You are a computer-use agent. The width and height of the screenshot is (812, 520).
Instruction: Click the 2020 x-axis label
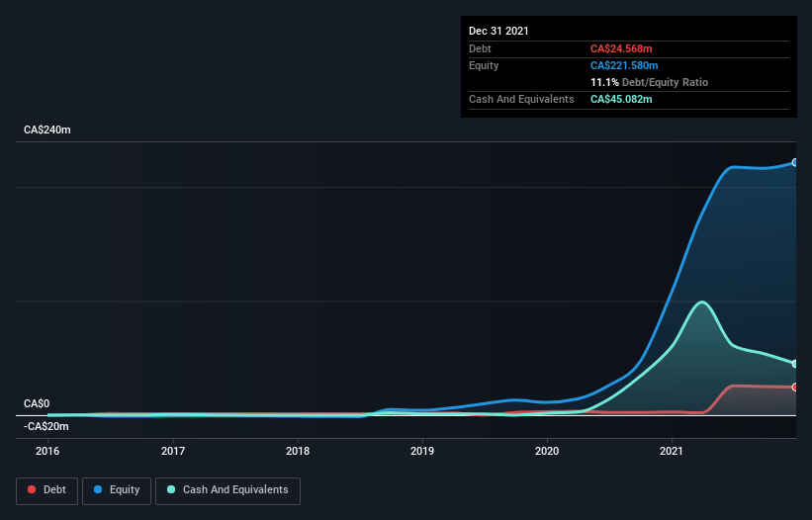coord(547,451)
